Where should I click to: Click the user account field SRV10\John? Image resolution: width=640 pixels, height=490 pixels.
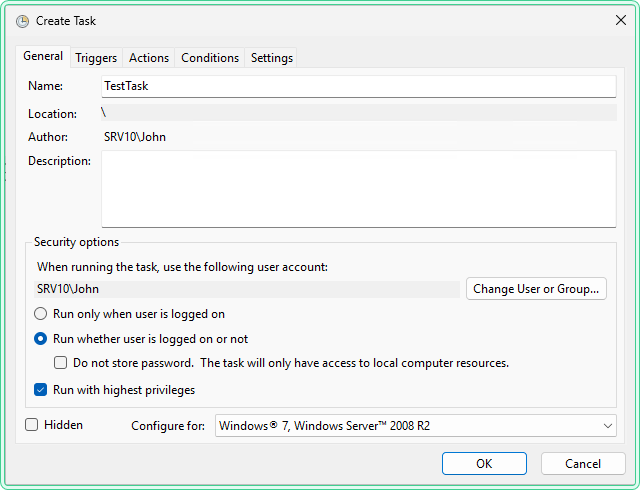[247, 289]
